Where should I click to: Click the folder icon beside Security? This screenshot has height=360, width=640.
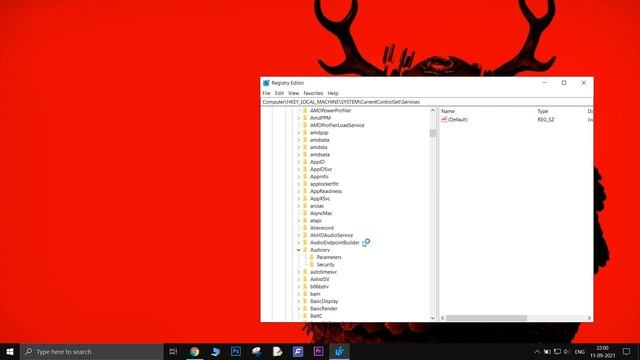click(312, 264)
